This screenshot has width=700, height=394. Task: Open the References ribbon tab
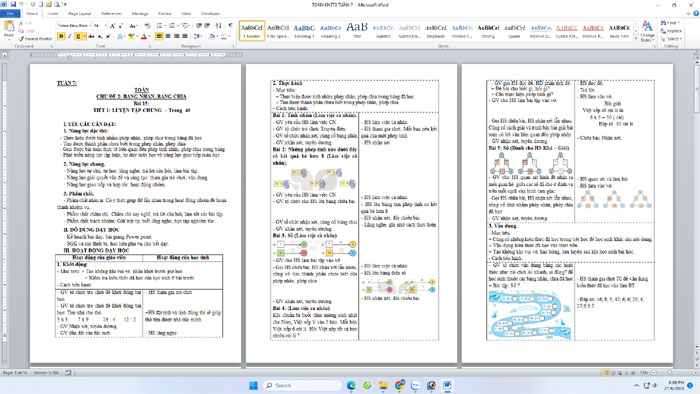112,14
